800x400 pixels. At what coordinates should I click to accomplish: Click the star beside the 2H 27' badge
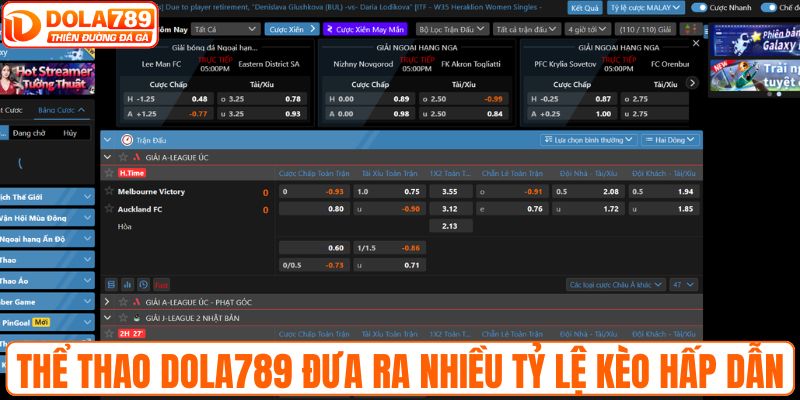[109, 333]
